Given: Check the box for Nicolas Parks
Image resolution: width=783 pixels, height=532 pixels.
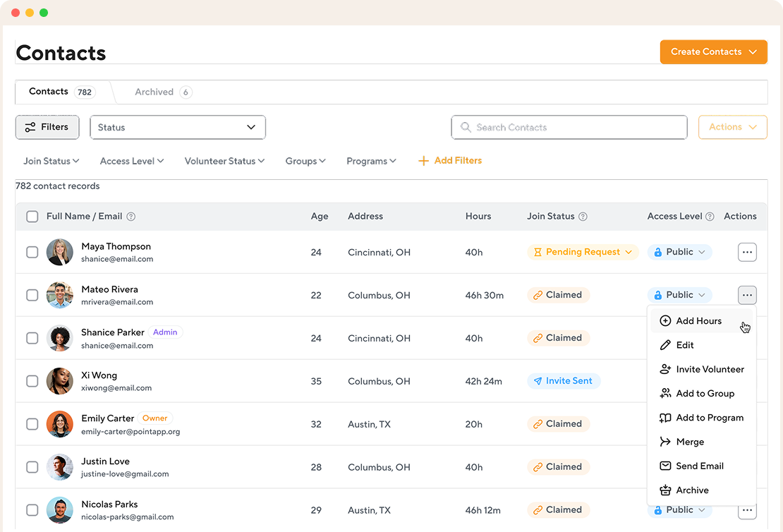Looking at the screenshot, I should (32, 510).
